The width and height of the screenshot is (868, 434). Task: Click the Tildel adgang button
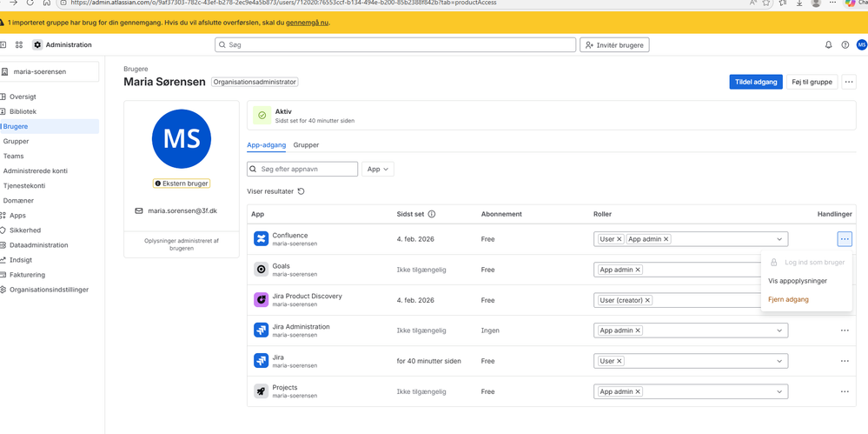756,82
